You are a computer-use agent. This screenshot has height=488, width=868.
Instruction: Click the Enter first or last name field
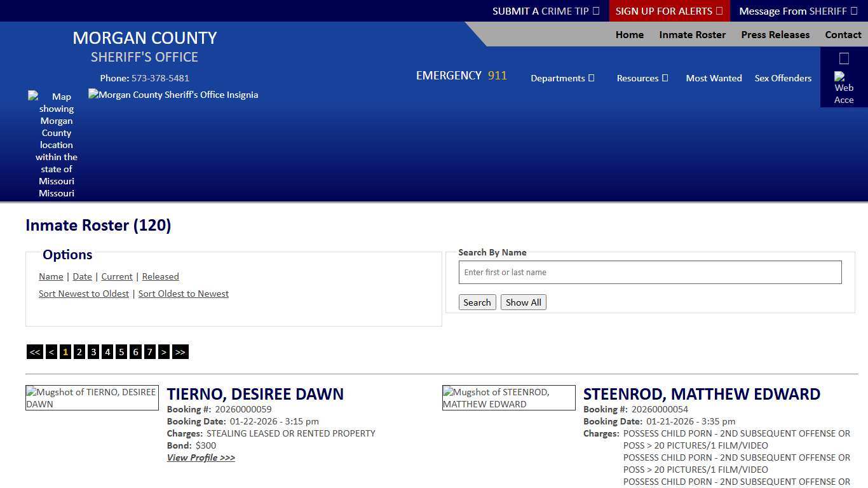pyautogui.click(x=649, y=272)
